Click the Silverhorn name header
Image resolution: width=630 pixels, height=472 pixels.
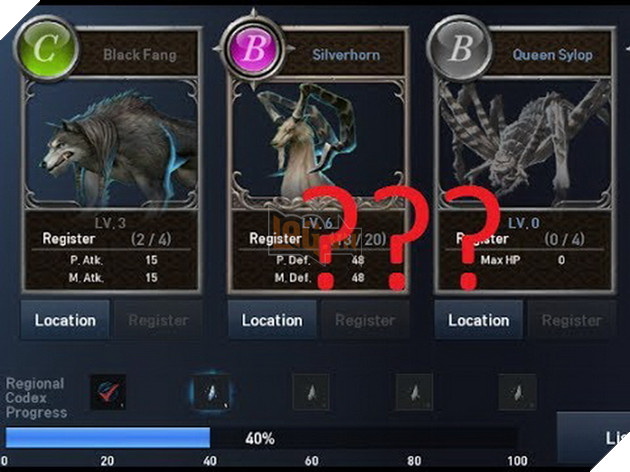(346, 55)
